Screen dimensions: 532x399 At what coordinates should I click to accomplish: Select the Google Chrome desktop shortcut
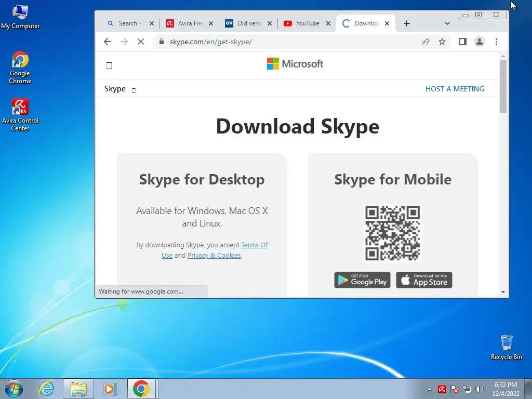(x=20, y=68)
